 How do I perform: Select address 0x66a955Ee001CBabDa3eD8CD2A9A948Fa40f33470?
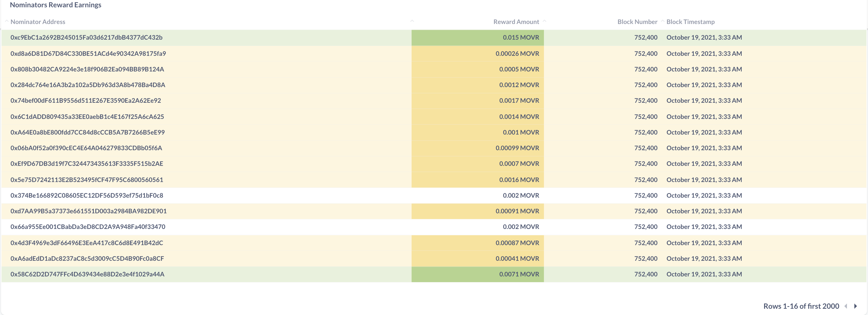88,227
